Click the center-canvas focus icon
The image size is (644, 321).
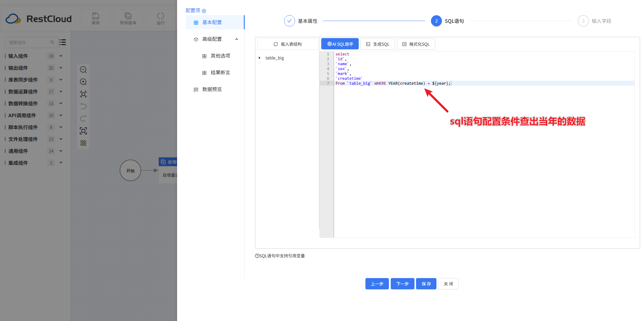[x=83, y=94]
